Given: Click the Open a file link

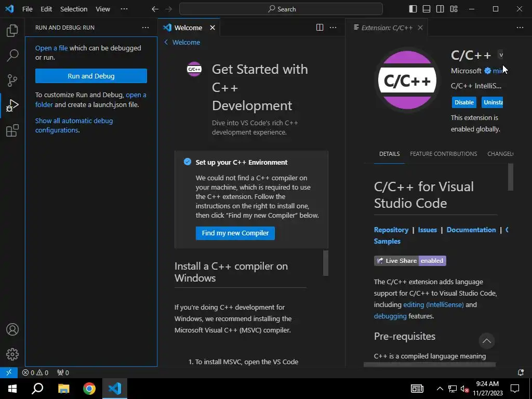Looking at the screenshot, I should coord(51,48).
